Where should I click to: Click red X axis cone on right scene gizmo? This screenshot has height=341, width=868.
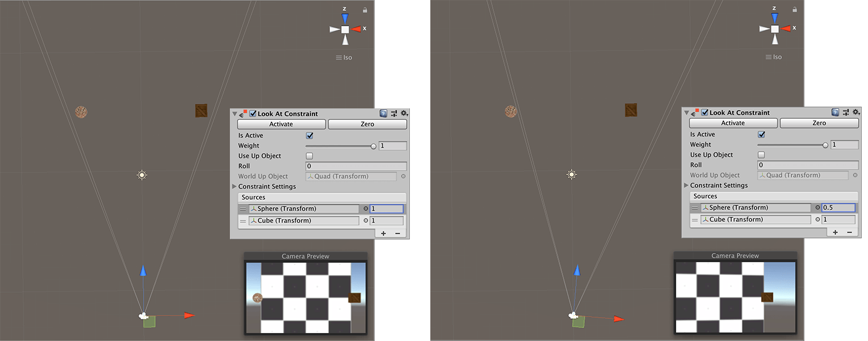(786, 28)
